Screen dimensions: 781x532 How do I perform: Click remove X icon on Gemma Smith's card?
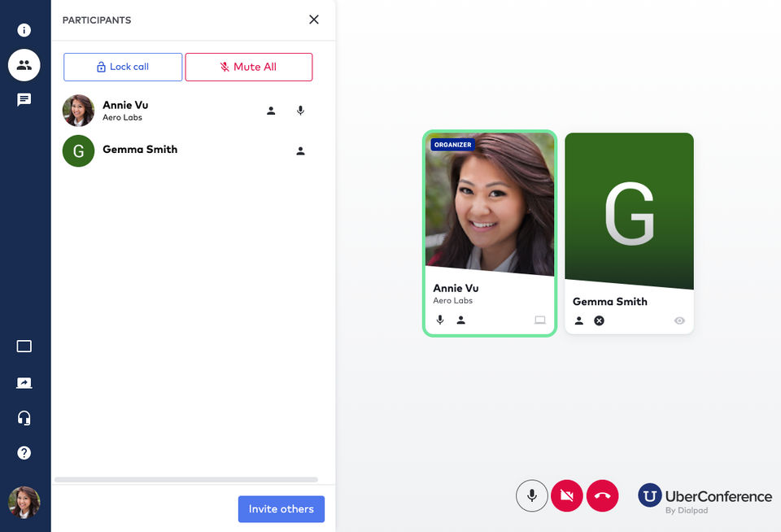coord(600,321)
